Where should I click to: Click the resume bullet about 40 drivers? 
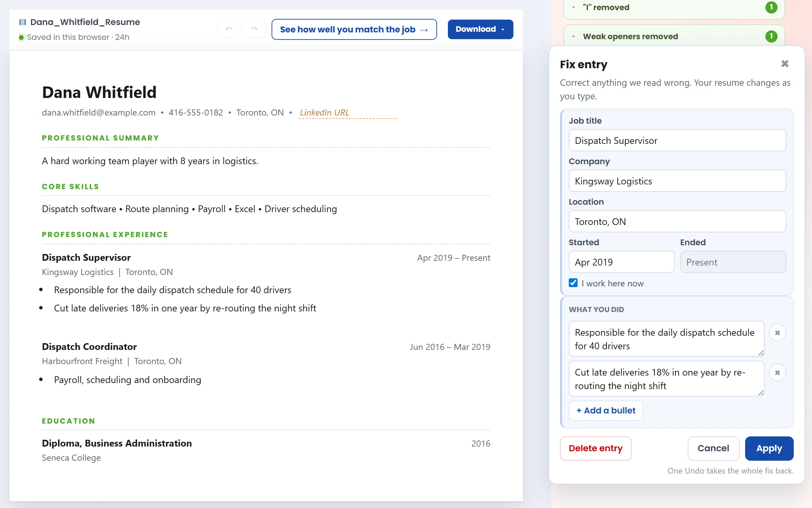click(173, 290)
